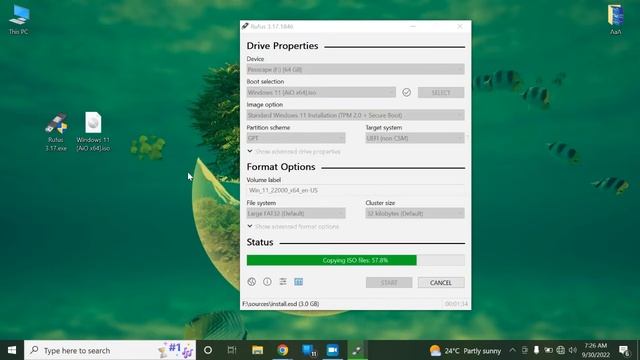Open the Boot selection dropdown
This screenshot has width=640, height=360.
[321, 92]
